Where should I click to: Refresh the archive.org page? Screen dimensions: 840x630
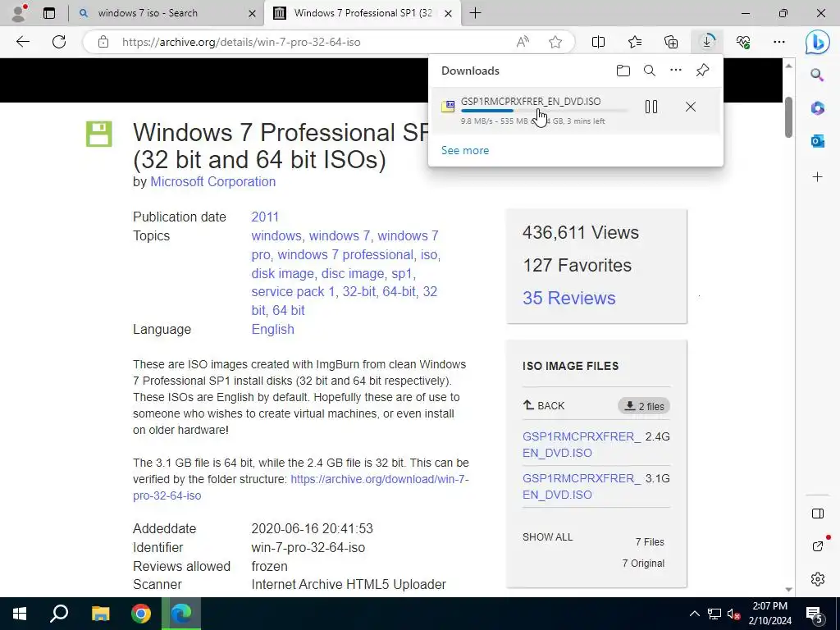(59, 42)
